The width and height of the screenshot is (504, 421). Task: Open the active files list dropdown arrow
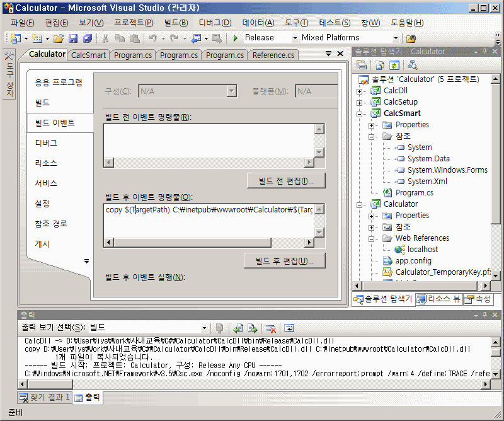(328, 54)
